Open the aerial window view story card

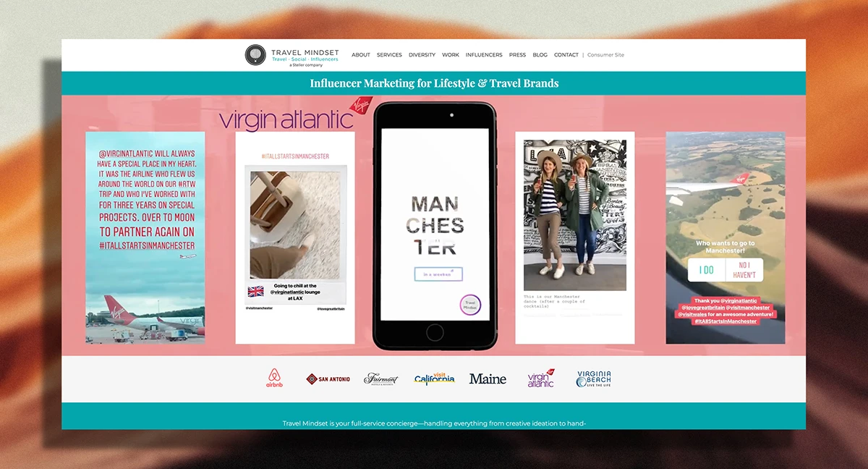click(726, 237)
